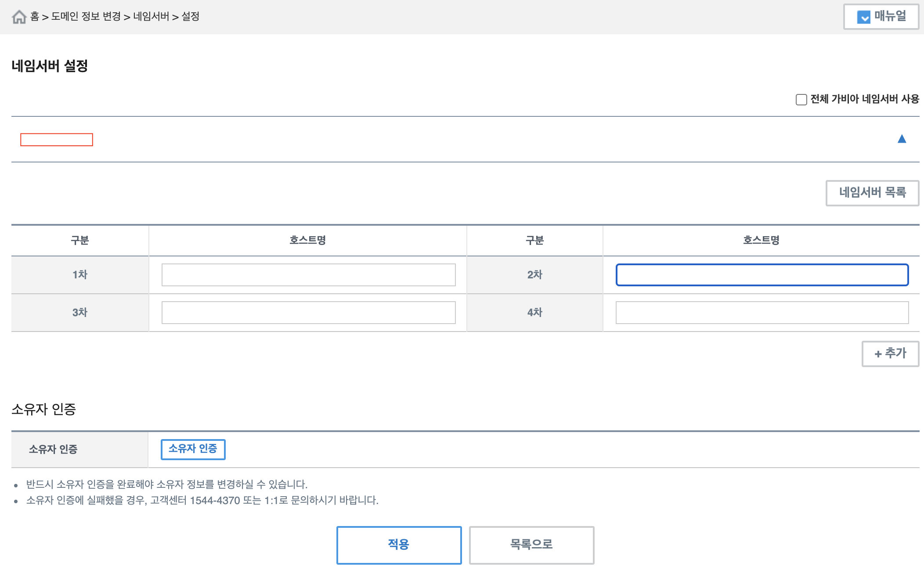Start verification with 소유자 인증 button
924x584 pixels.
[x=193, y=449]
